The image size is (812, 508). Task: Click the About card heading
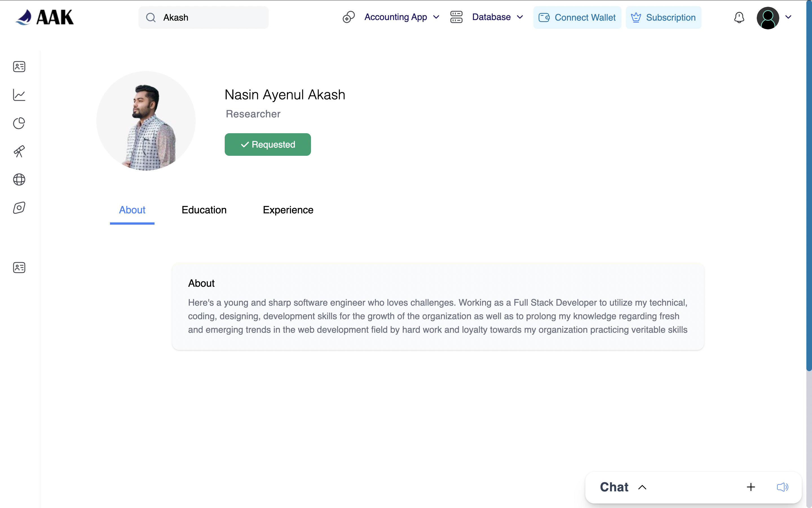(201, 283)
